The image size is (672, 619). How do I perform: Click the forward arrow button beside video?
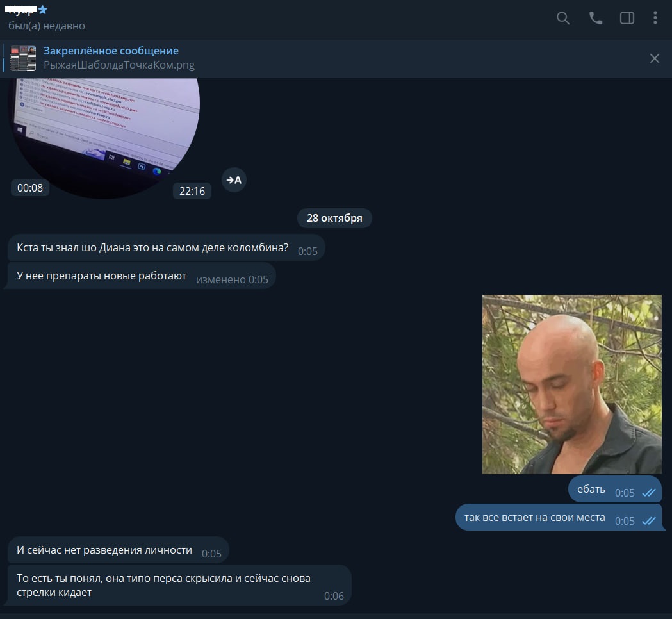point(234,180)
